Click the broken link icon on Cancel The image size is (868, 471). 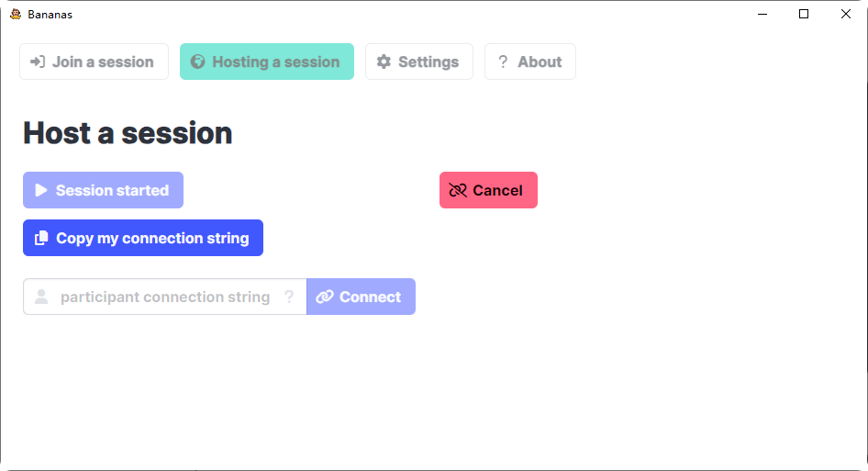pos(458,191)
